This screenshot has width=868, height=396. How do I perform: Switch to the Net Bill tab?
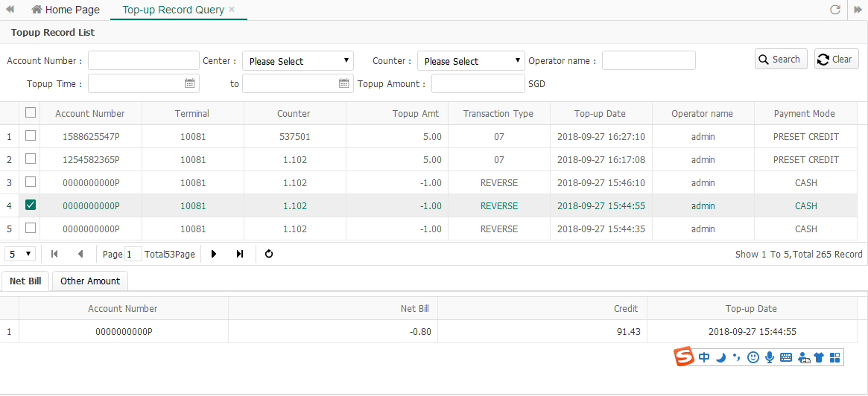pyautogui.click(x=25, y=281)
